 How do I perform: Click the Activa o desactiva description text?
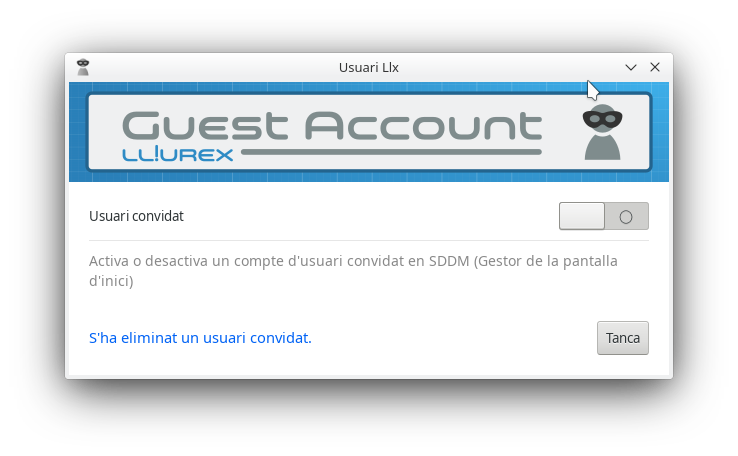(353, 271)
